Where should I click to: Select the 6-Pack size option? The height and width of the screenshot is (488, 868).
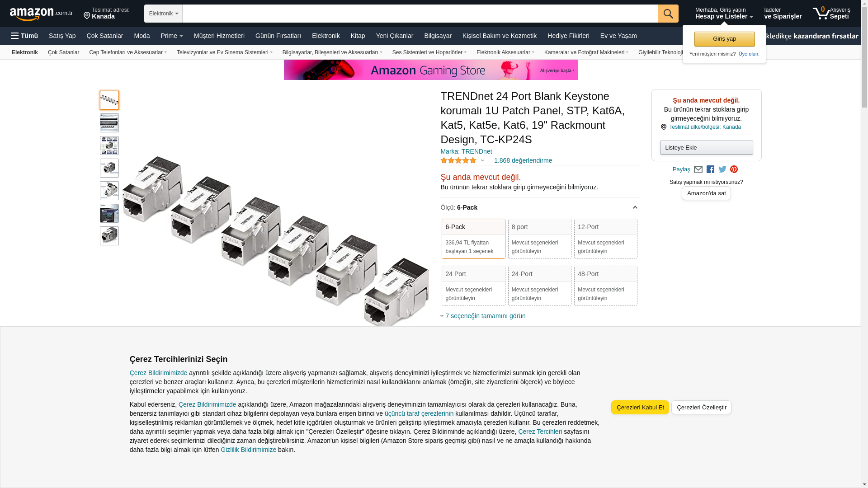tap(473, 239)
